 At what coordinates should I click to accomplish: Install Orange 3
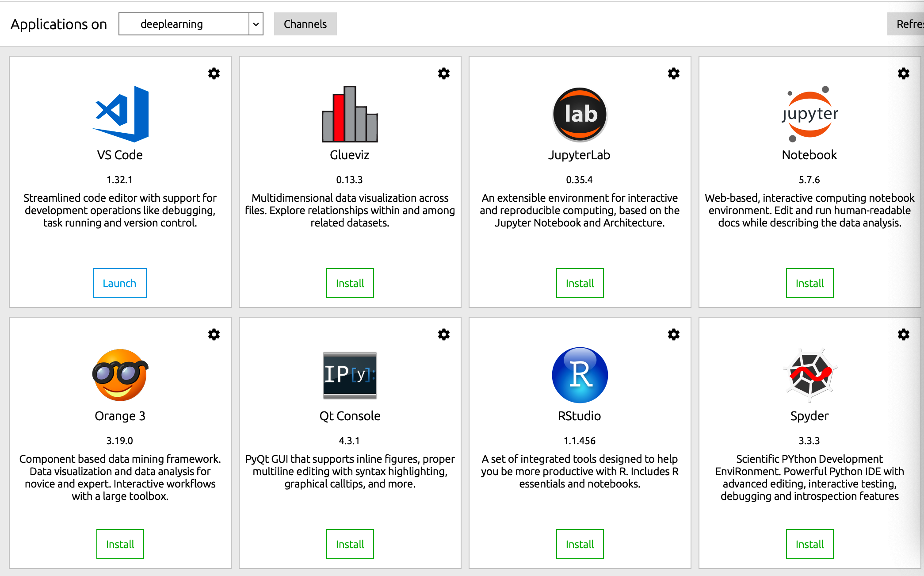coord(120,544)
